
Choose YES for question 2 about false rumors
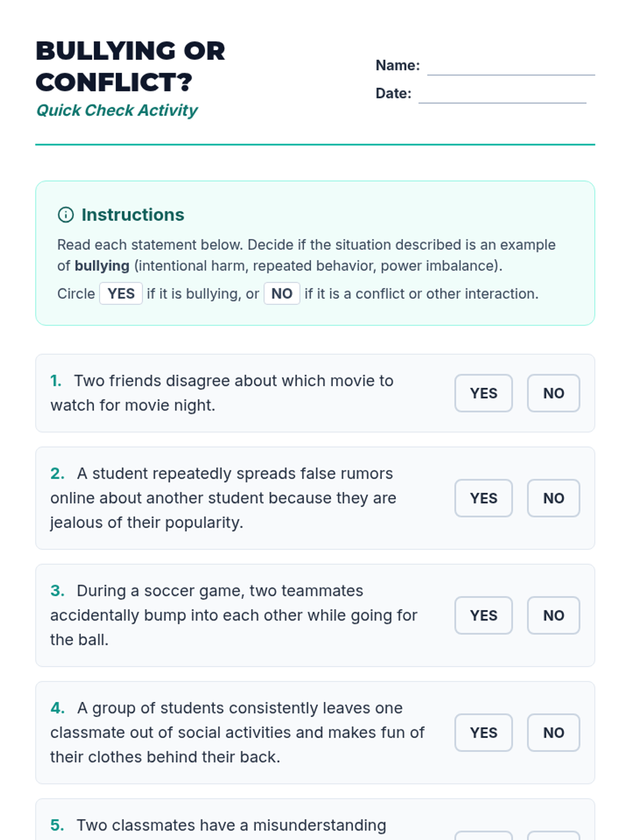(x=483, y=498)
